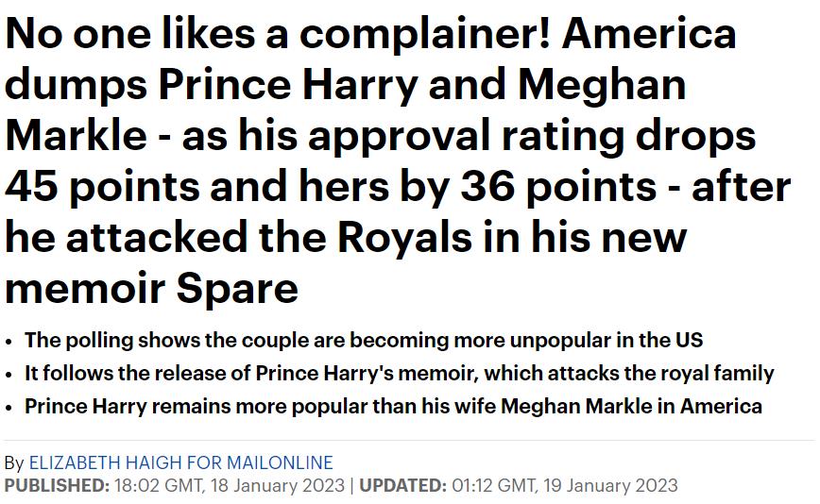This screenshot has width=820, height=504.
Task: Click the bullet dot before "The polling shows"
Action: (x=9, y=341)
